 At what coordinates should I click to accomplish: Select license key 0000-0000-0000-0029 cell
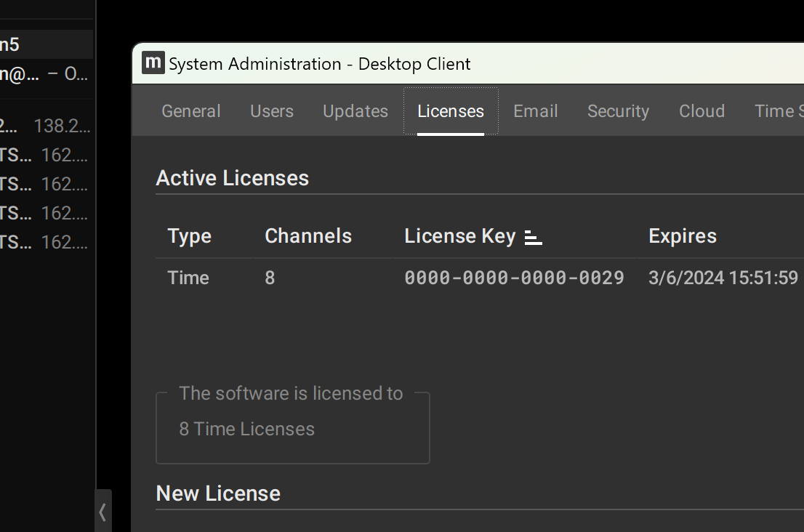514,278
